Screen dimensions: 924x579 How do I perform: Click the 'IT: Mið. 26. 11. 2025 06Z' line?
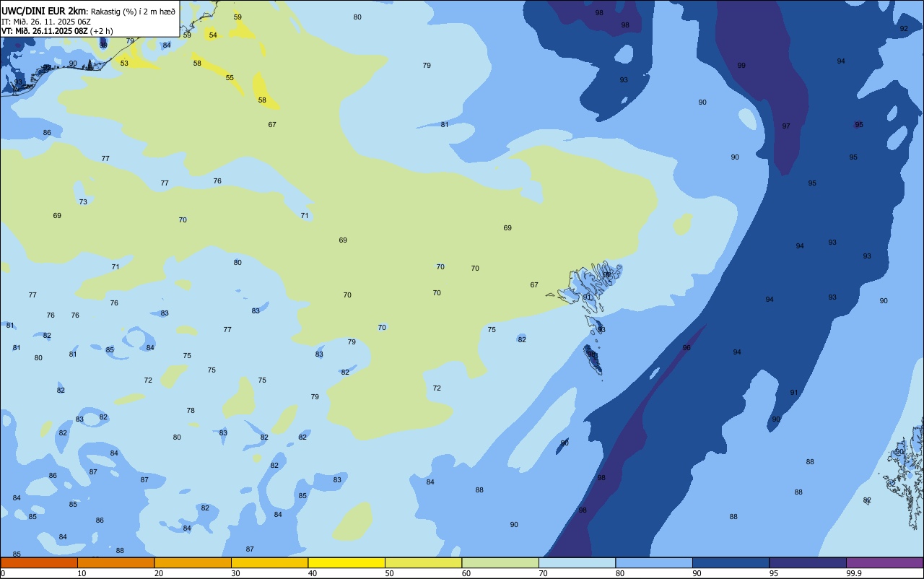click(x=45, y=22)
